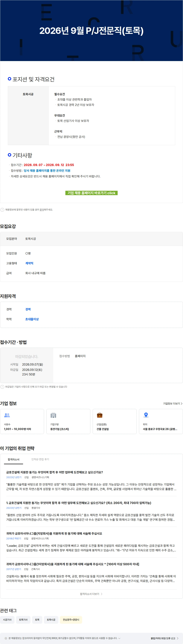183x644 pixels.
Task: Click the '토목시공 경력 2년 이상 보유자' text
Action: (x=76, y=105)
